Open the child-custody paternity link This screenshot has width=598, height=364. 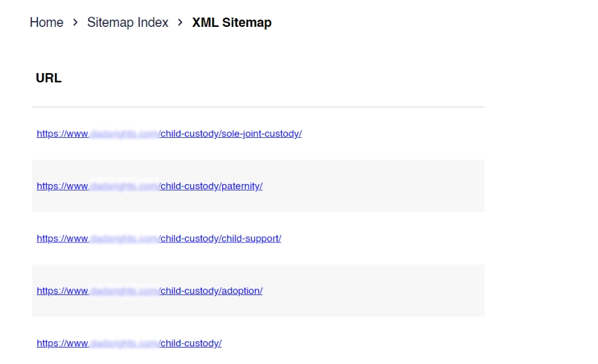coord(211,186)
